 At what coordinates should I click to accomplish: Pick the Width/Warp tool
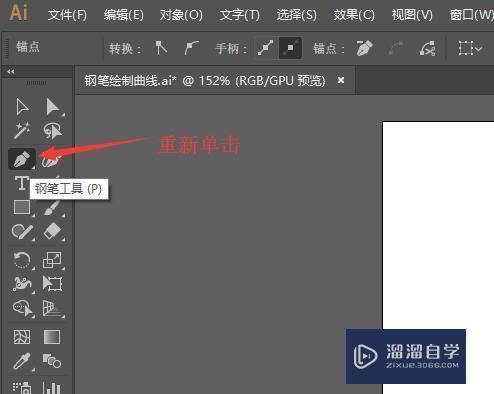22,284
